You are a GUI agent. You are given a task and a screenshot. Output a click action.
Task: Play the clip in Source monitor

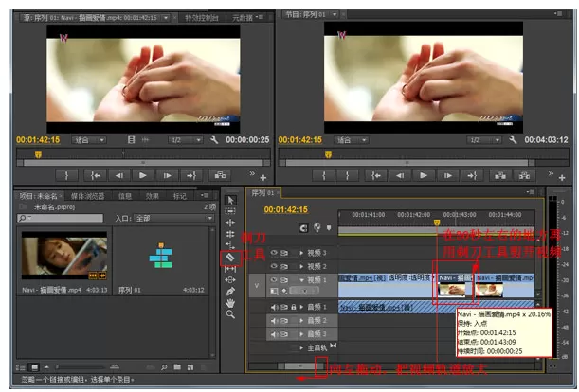click(x=143, y=176)
